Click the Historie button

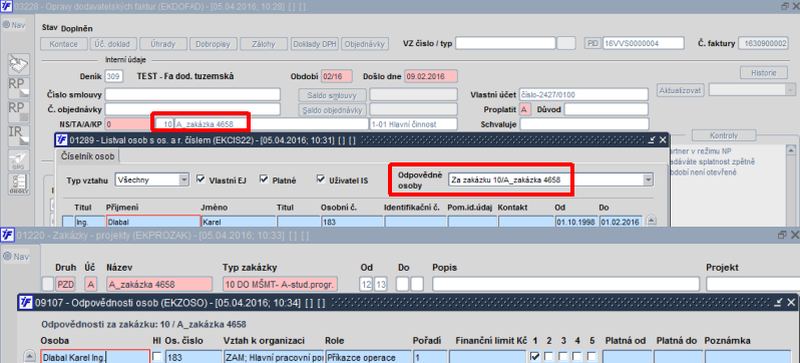764,72
